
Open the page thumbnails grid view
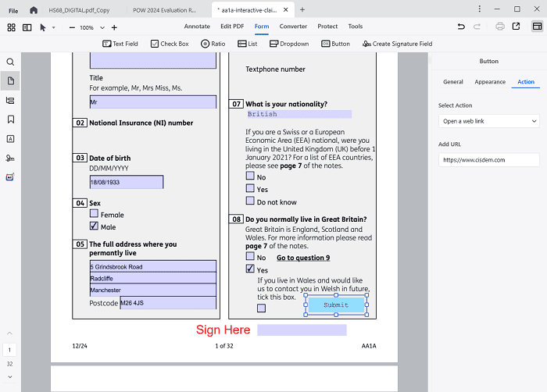11,27
